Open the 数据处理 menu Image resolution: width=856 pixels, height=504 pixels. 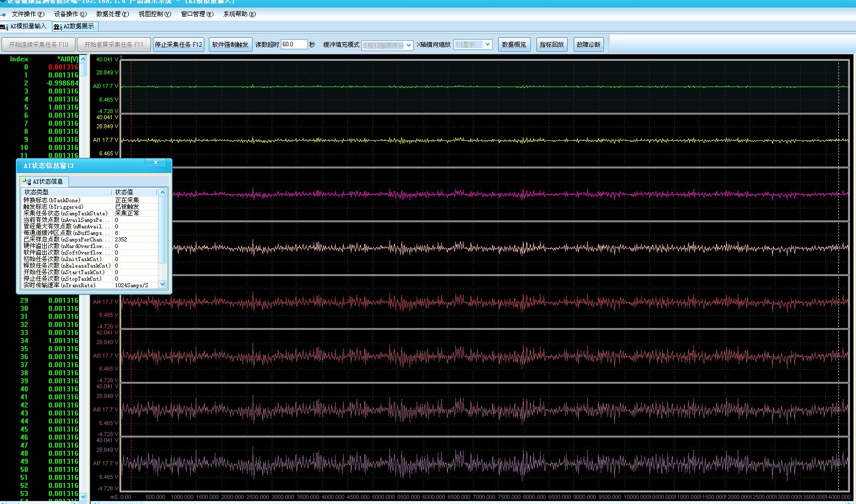coord(112,14)
